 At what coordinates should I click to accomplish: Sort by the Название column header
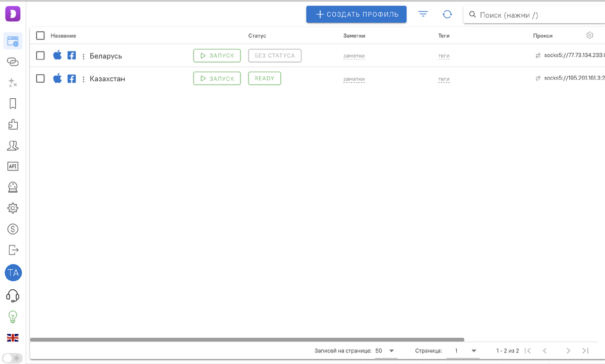click(64, 36)
